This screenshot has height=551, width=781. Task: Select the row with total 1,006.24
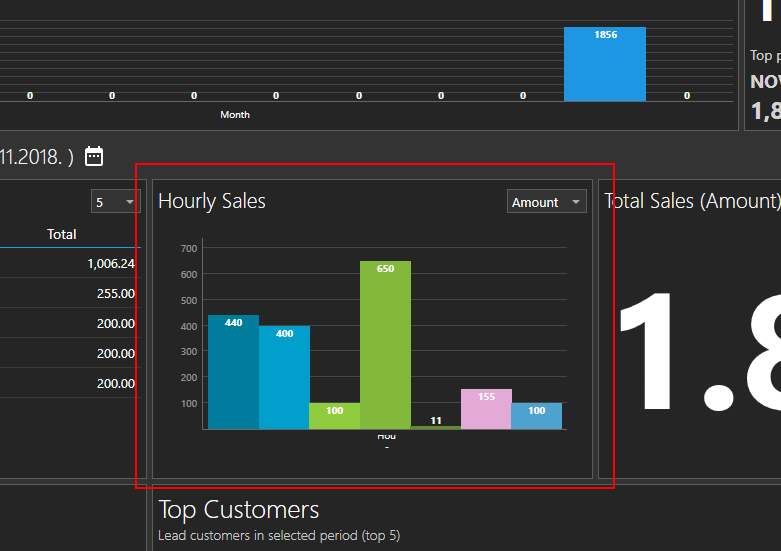[x=70, y=263]
